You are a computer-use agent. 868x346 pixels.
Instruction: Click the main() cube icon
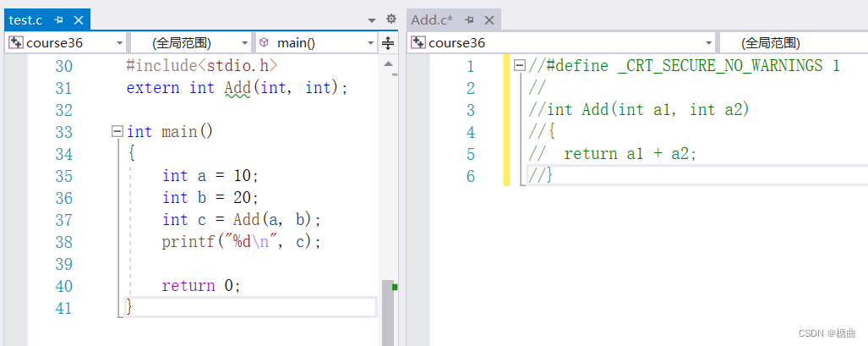(265, 42)
